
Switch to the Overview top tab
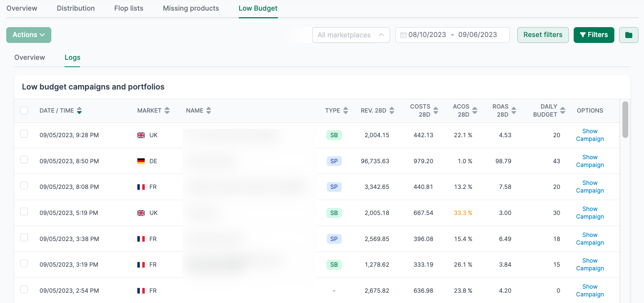click(x=22, y=8)
